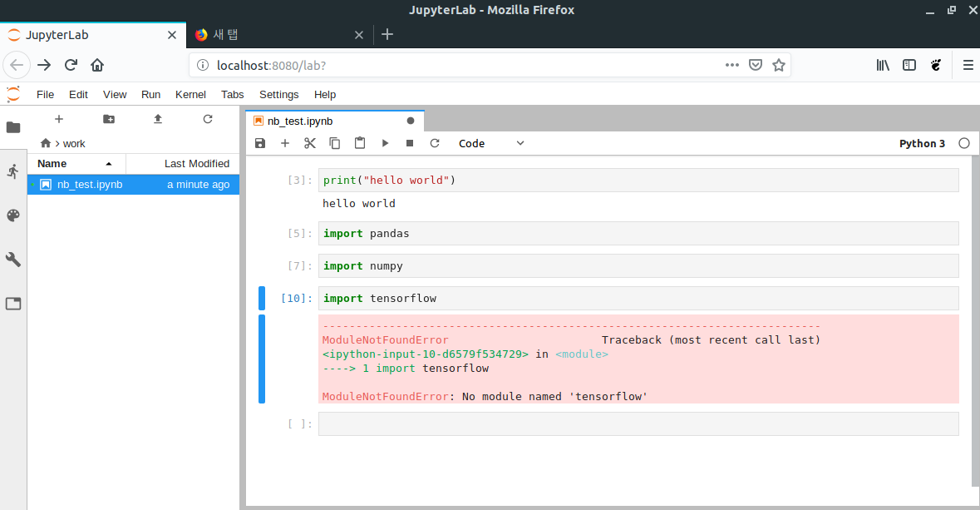
Task: Click the New Launcher plus icon in file browser
Action: pyautogui.click(x=59, y=119)
